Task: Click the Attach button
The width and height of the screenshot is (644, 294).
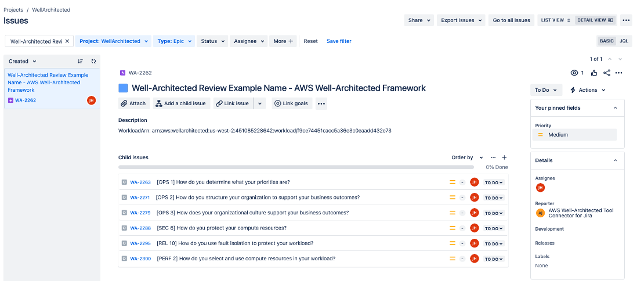Action: tap(133, 103)
